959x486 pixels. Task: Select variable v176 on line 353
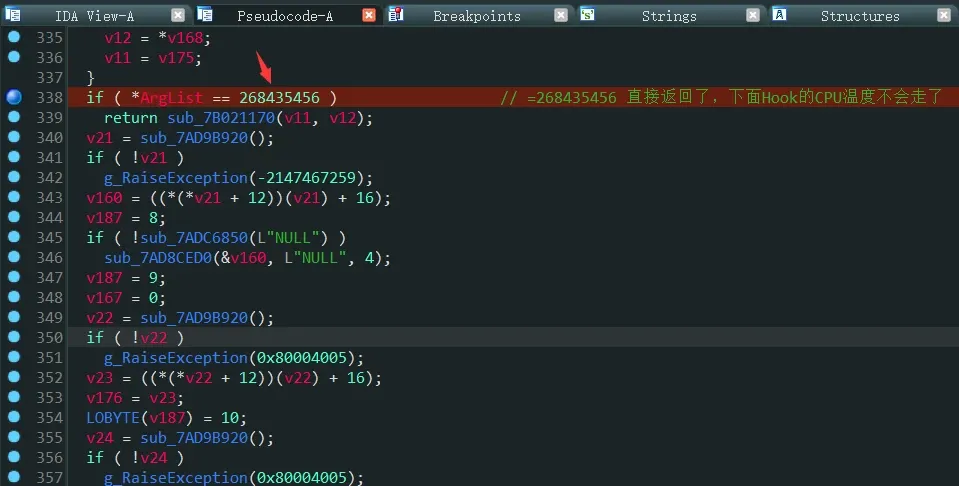pos(104,398)
